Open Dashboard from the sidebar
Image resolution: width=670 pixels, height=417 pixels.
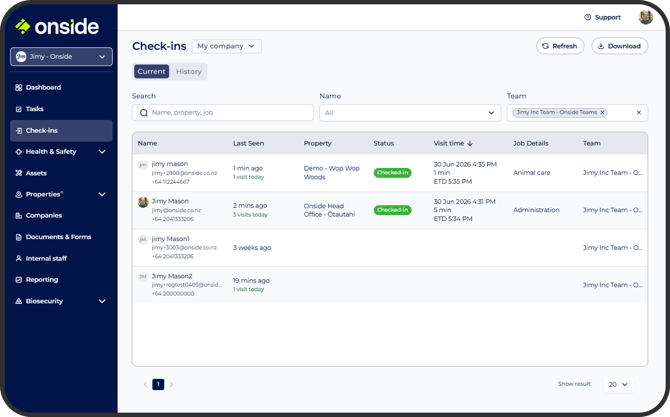(62, 88)
